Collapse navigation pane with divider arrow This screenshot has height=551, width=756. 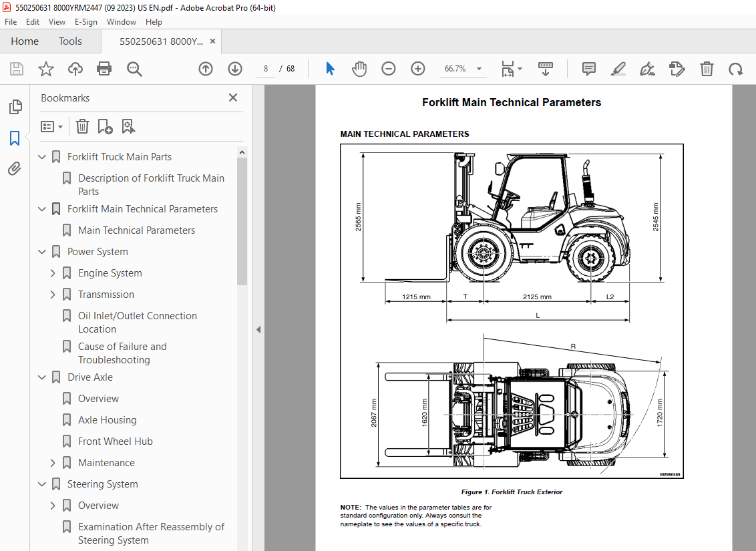click(258, 330)
